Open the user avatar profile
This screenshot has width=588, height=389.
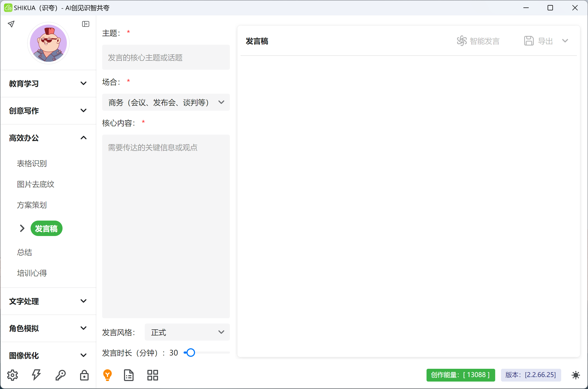tap(48, 43)
